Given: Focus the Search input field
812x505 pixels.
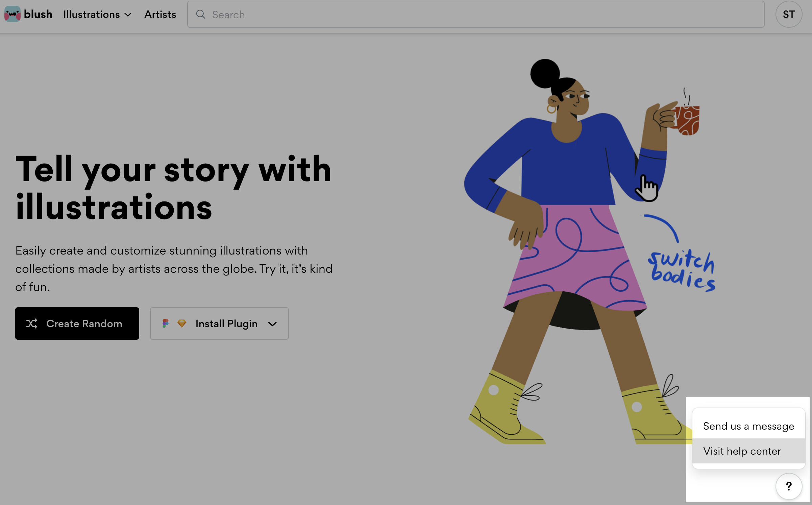Looking at the screenshot, I should 473,15.
